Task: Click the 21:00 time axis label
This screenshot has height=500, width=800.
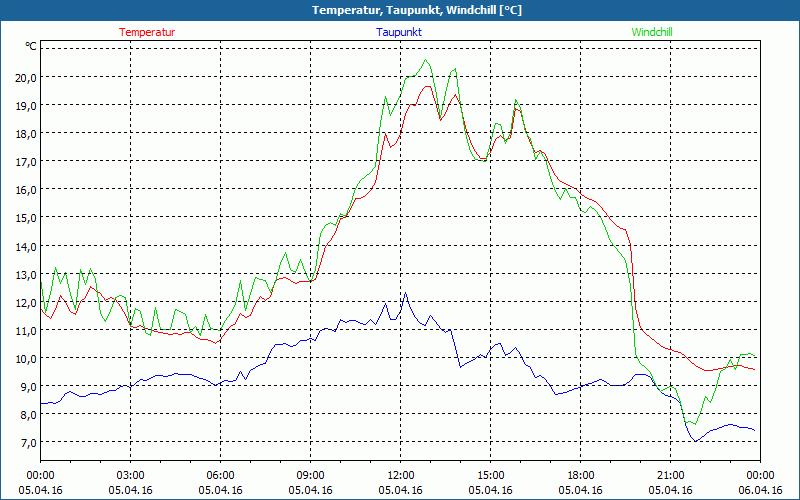Action: 670,476
